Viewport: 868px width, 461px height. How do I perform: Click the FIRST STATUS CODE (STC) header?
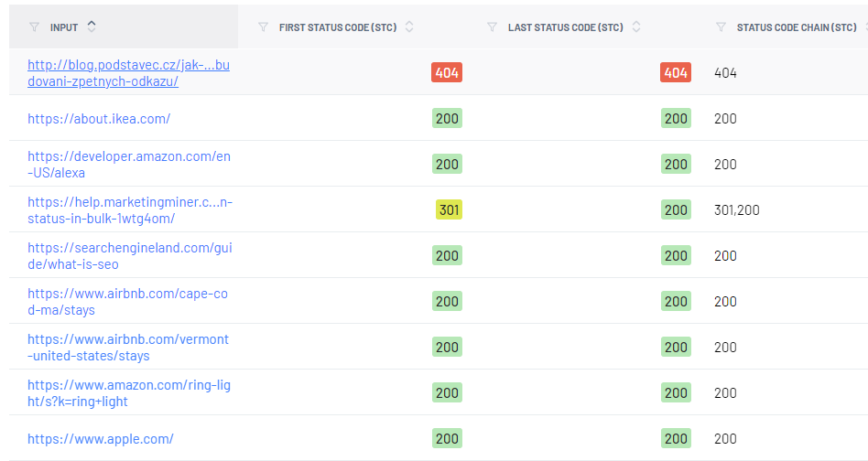coord(338,27)
